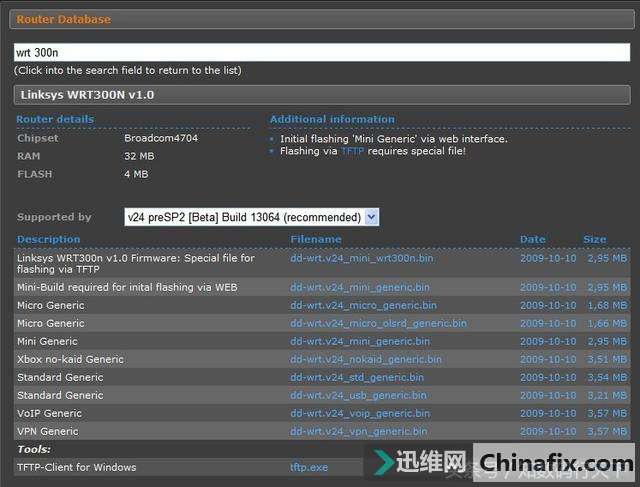
Task: Click the dropdown arrow next to Build 13064
Action: (371, 217)
